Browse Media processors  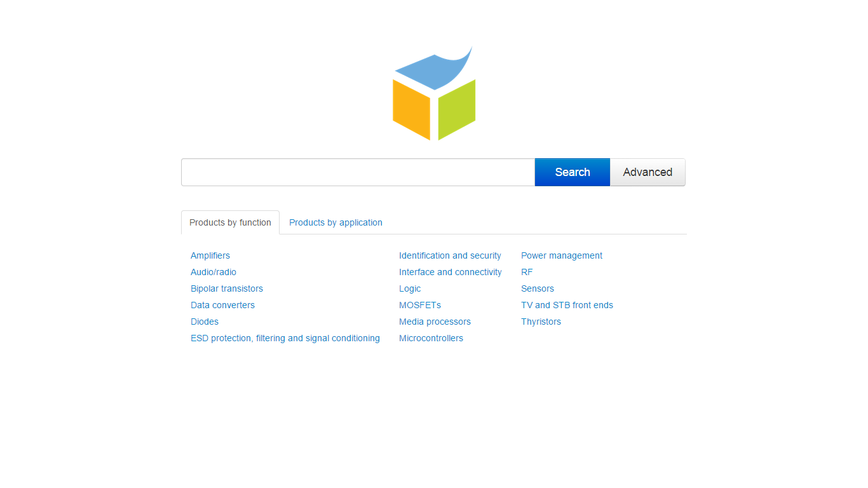pos(435,322)
